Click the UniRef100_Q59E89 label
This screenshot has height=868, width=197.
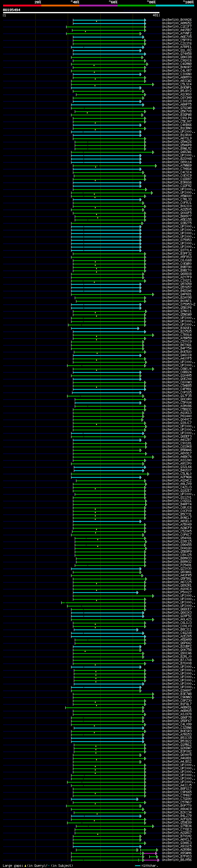coord(177,822)
